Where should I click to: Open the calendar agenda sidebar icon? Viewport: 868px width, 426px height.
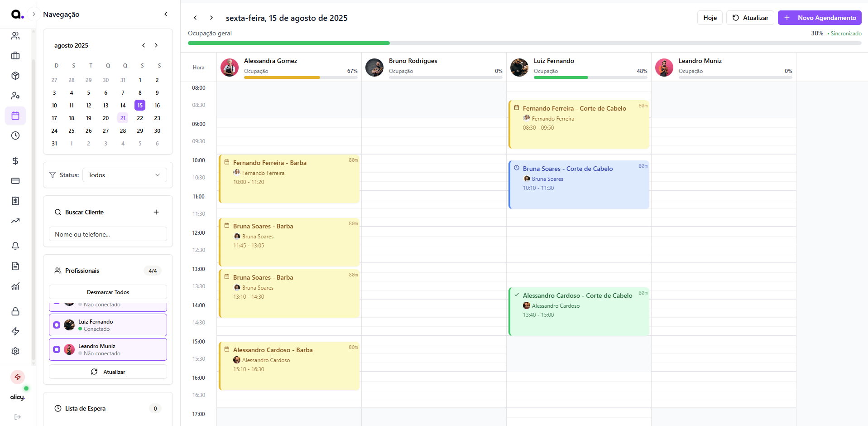(15, 116)
